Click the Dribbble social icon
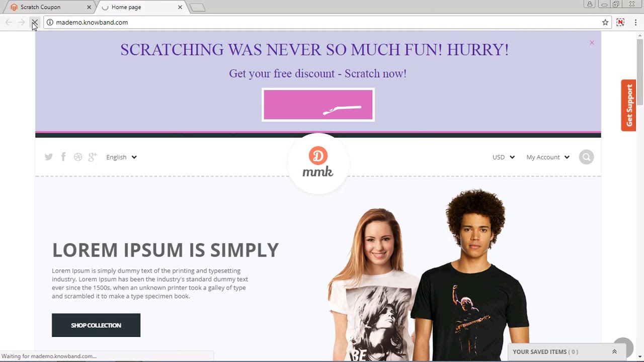644x362 pixels. [x=78, y=157]
